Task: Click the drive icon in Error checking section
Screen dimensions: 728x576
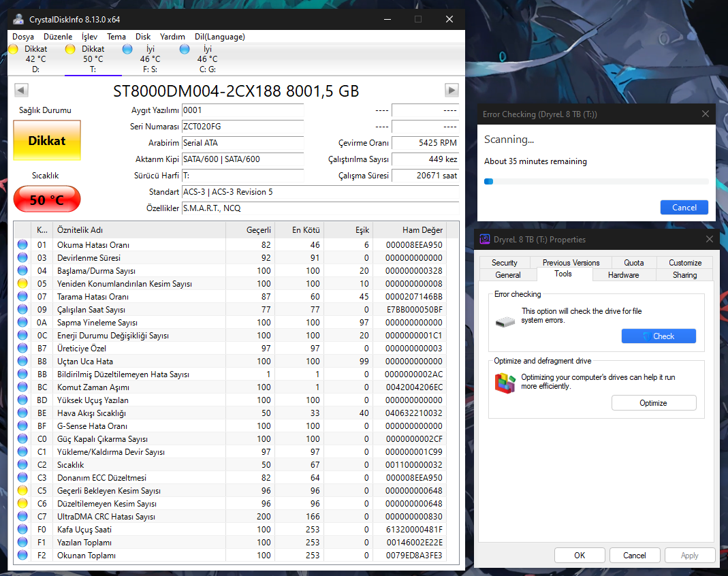Action: pos(505,321)
